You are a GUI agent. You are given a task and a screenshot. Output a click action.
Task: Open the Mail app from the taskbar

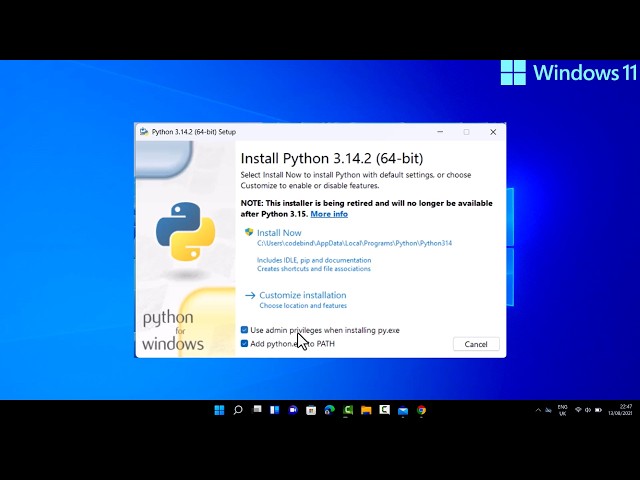click(403, 410)
